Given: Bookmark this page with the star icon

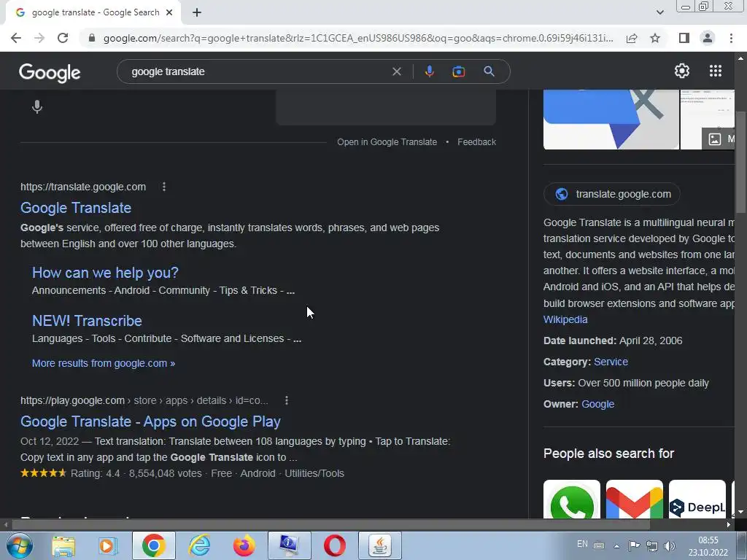Looking at the screenshot, I should tap(655, 38).
